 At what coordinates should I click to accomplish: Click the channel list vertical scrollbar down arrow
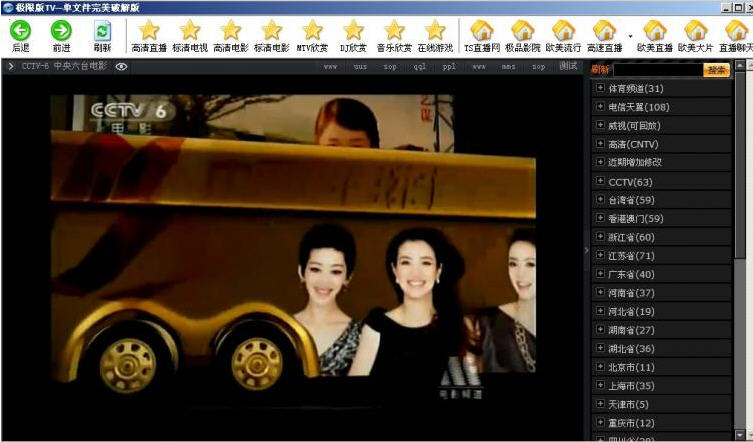click(x=741, y=434)
